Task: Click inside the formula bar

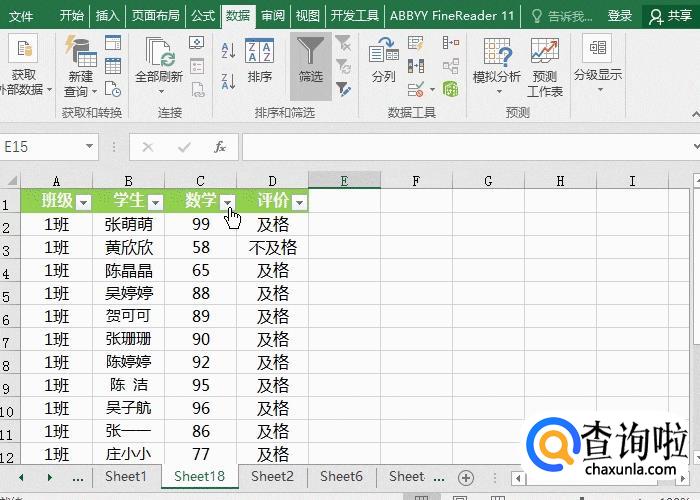Action: (x=467, y=146)
